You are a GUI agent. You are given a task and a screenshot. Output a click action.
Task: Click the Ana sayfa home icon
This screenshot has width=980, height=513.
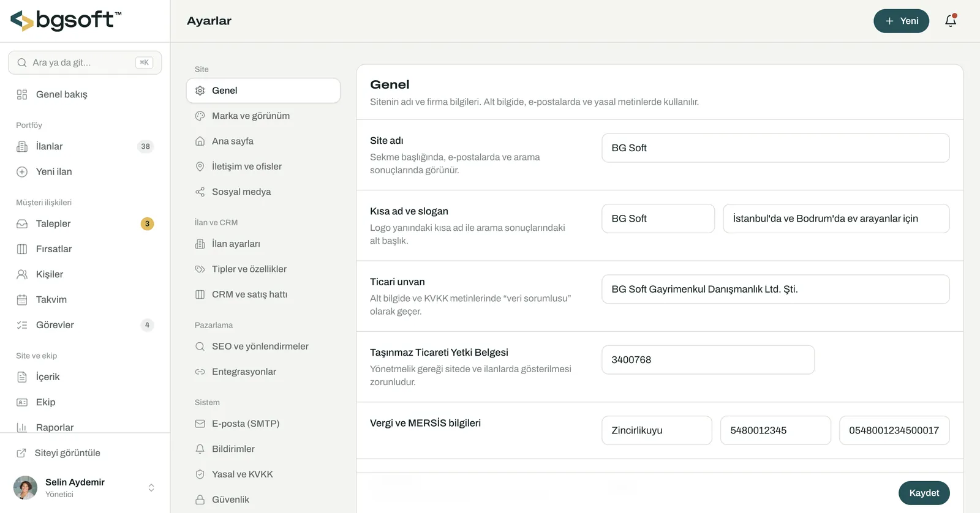pos(200,141)
